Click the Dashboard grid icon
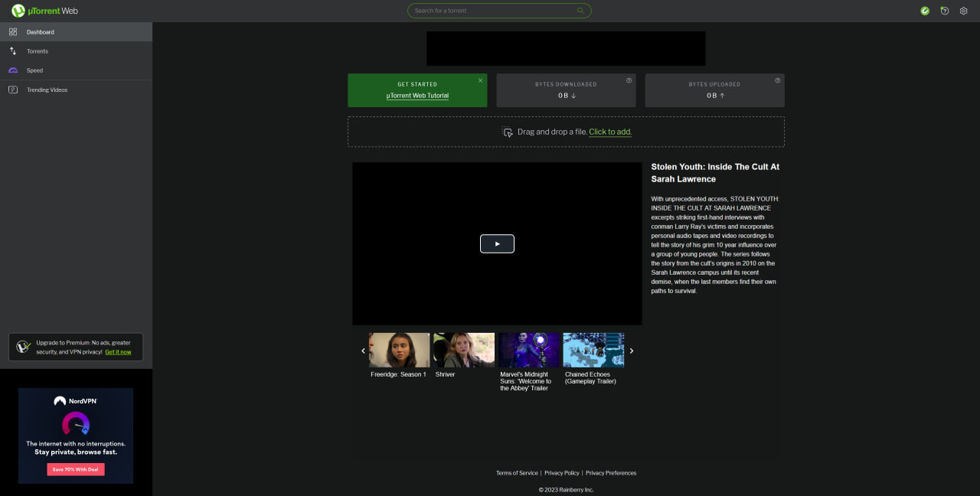The width and height of the screenshot is (980, 496). coord(13,32)
